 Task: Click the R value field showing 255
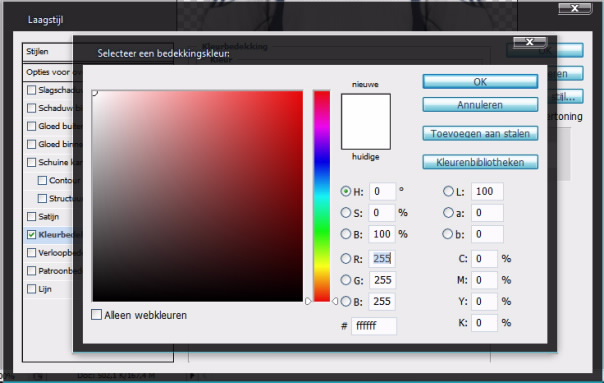(382, 259)
